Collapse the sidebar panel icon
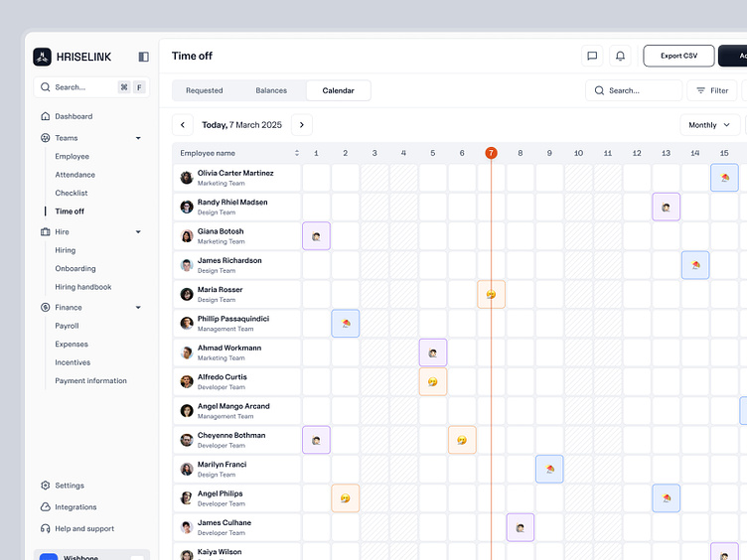The height and width of the screenshot is (560, 747). tap(143, 57)
